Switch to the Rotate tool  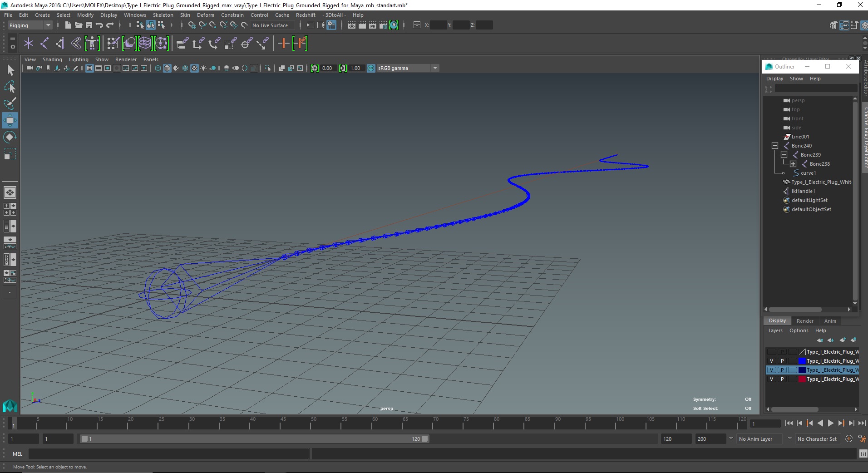pos(10,137)
